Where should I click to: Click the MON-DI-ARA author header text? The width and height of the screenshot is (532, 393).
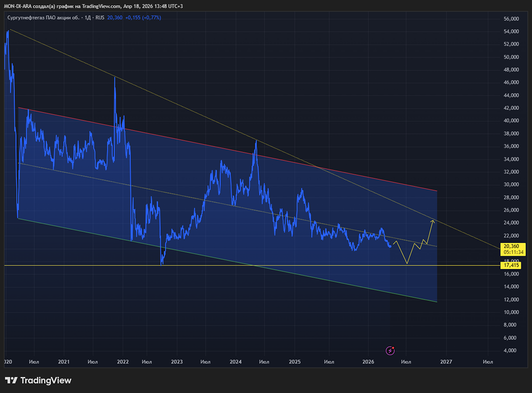tap(18, 6)
